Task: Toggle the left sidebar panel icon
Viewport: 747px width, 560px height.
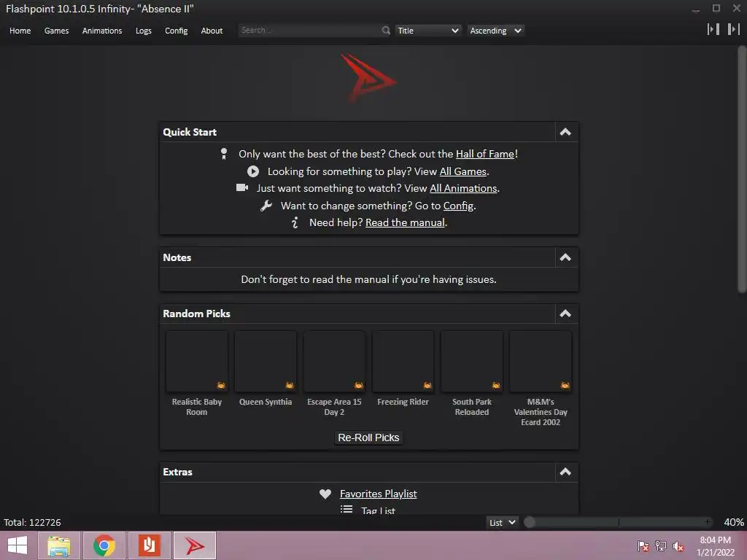Action: click(x=713, y=29)
